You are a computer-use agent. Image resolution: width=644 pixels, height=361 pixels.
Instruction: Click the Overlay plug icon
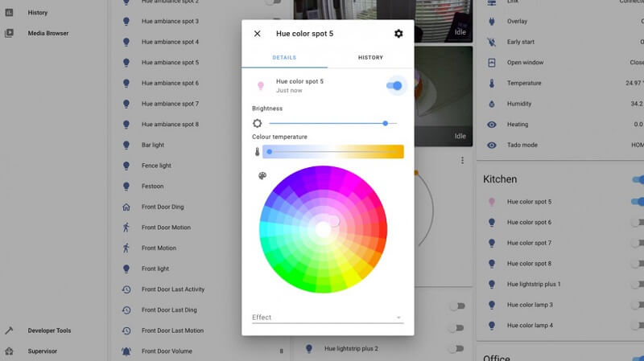[492, 22]
